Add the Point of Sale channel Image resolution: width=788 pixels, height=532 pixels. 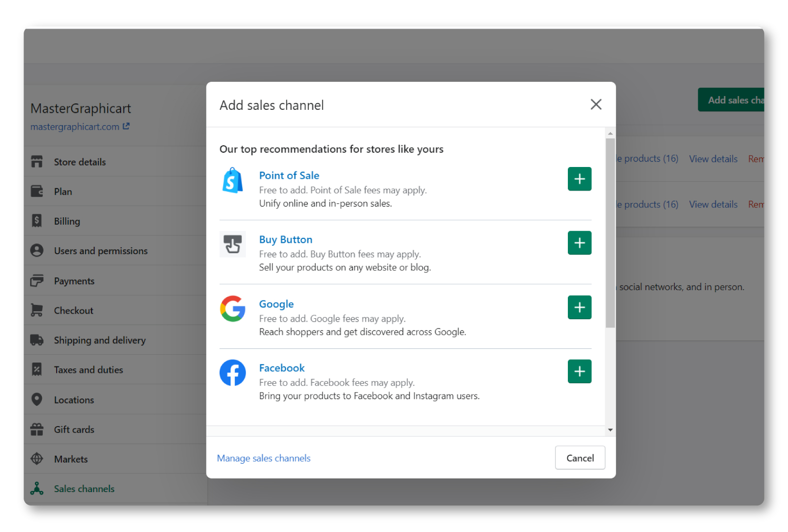(579, 179)
